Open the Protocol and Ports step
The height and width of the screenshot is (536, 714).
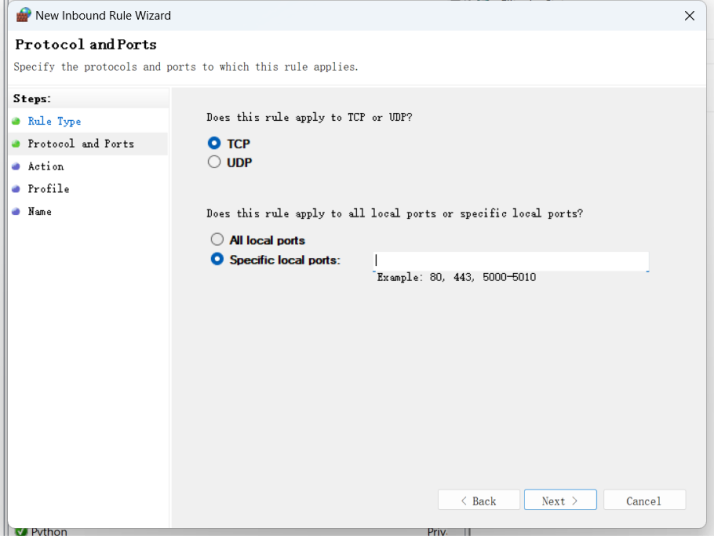[x=80, y=144]
